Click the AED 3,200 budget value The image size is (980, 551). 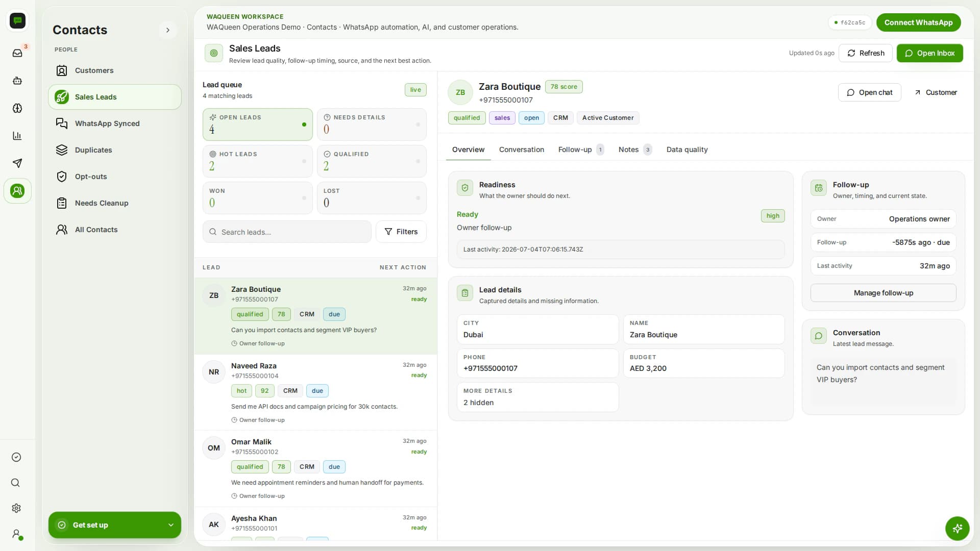[648, 368]
